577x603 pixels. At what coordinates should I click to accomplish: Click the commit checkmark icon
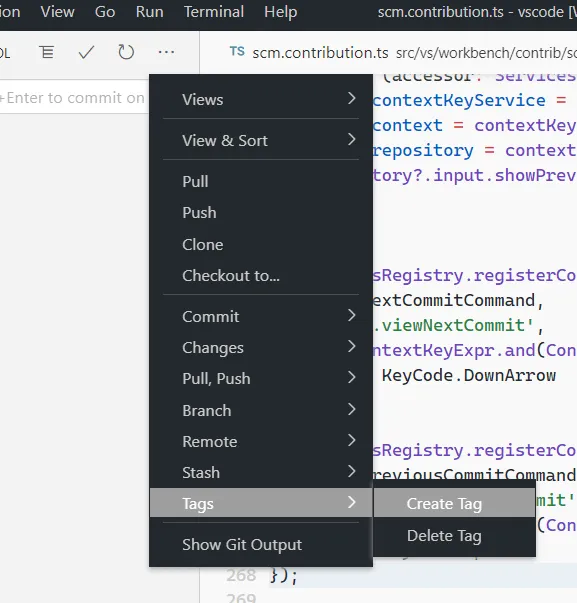(86, 52)
